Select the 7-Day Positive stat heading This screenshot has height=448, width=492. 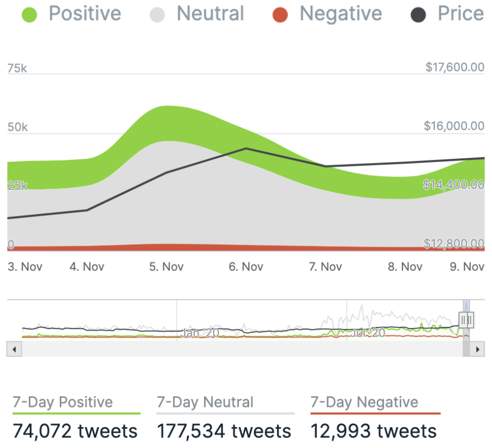click(x=63, y=402)
